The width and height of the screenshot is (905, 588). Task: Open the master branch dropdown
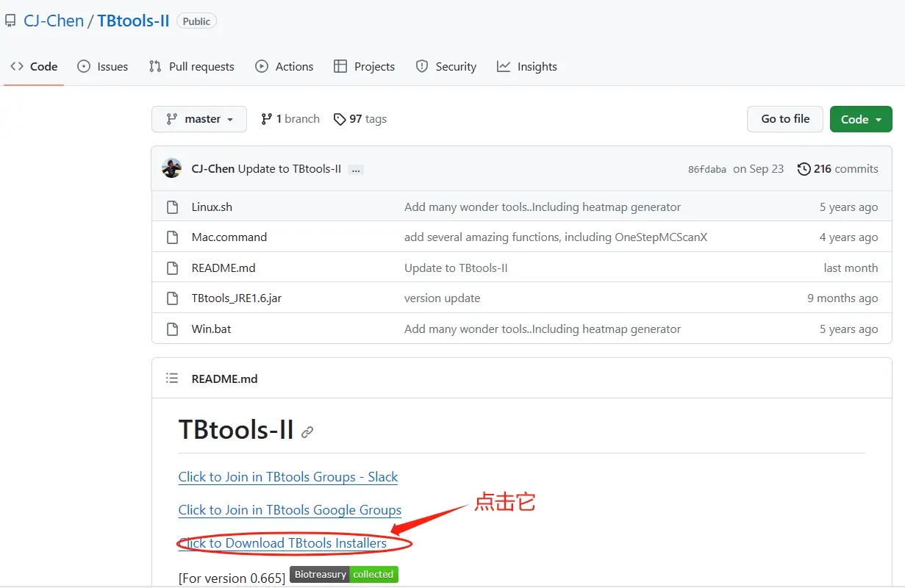click(x=198, y=119)
